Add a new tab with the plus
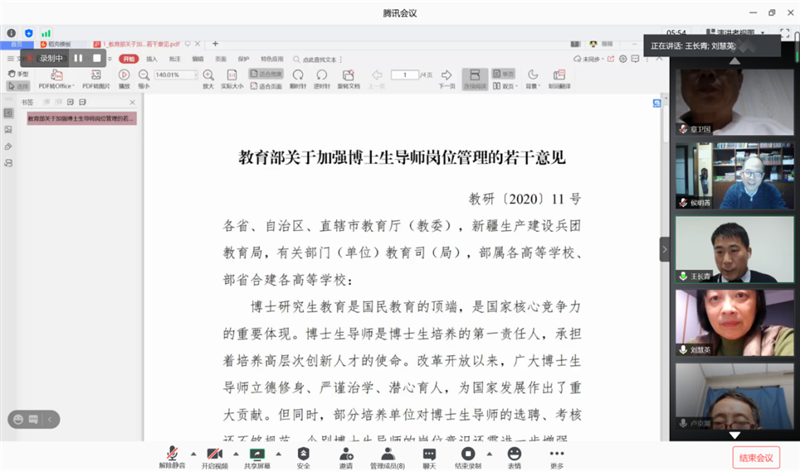The image size is (800, 471). pyautogui.click(x=215, y=44)
